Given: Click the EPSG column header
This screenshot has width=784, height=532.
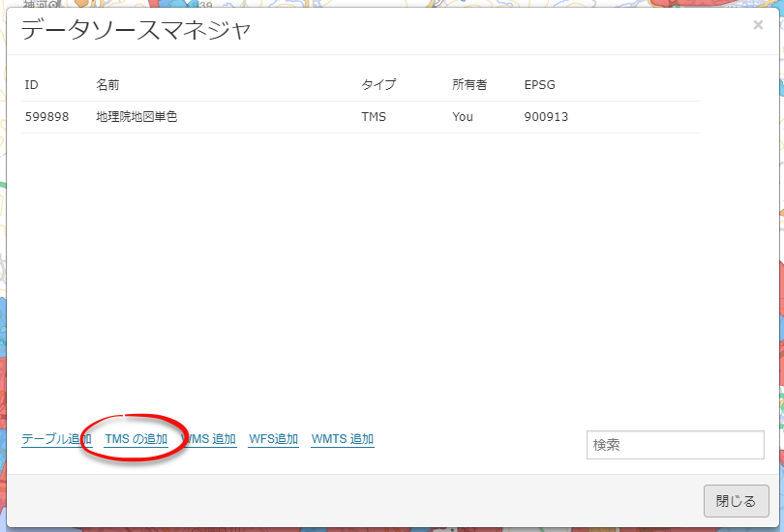Looking at the screenshot, I should [539, 85].
